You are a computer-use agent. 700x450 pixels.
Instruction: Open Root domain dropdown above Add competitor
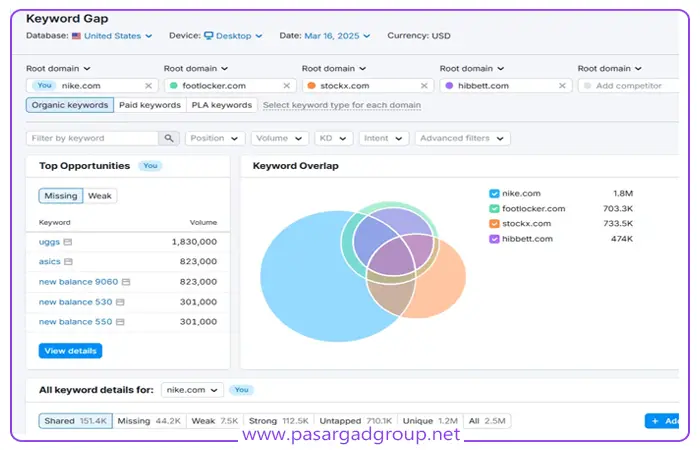tap(609, 69)
